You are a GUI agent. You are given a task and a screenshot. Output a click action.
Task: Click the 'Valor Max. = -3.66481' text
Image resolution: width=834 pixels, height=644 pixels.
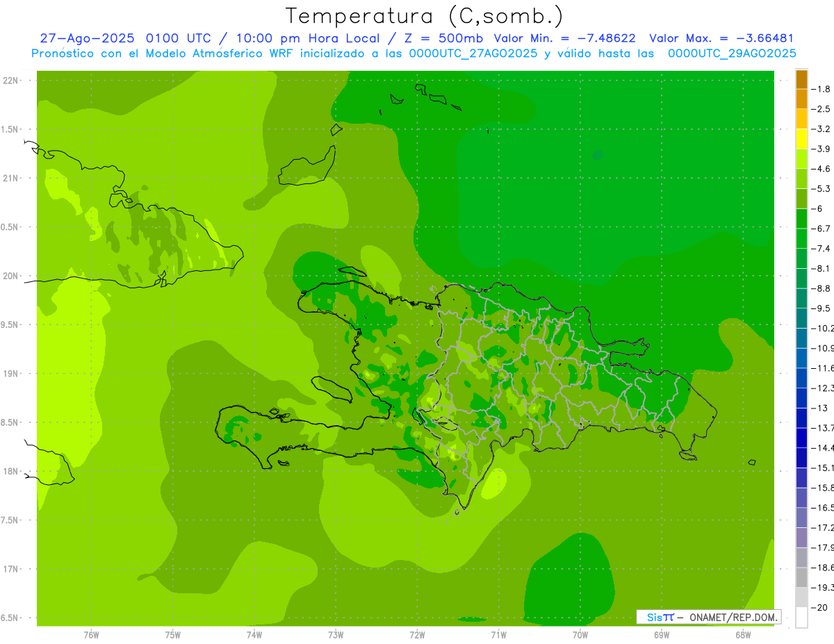coord(721,38)
